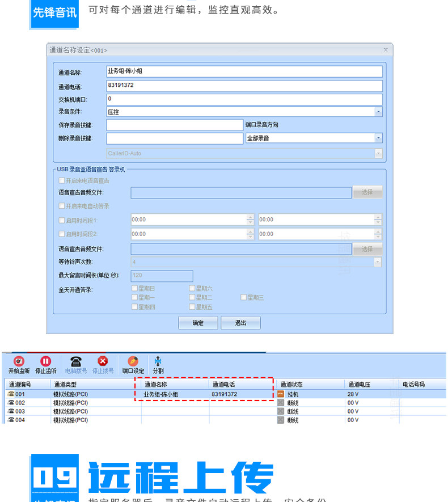Open the 等待铃声次数 dropdown
Viewport: 448px width, 502px height.
point(378,262)
